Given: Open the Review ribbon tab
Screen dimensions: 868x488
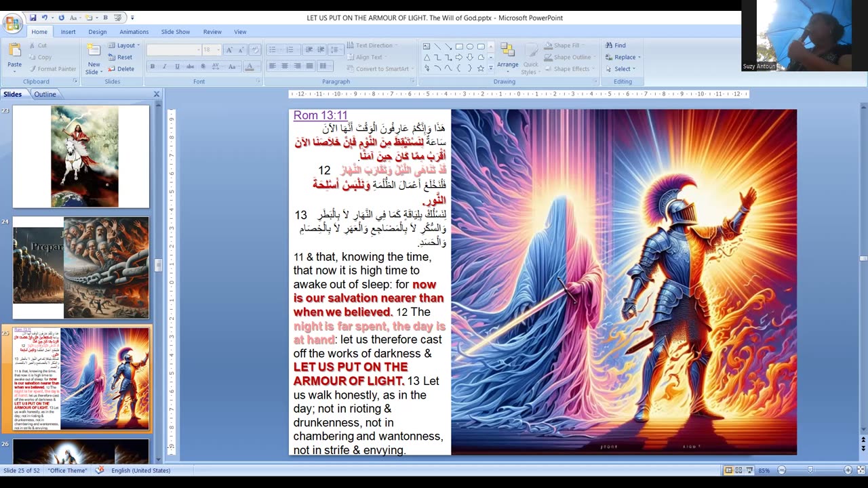Looking at the screenshot, I should tap(212, 32).
